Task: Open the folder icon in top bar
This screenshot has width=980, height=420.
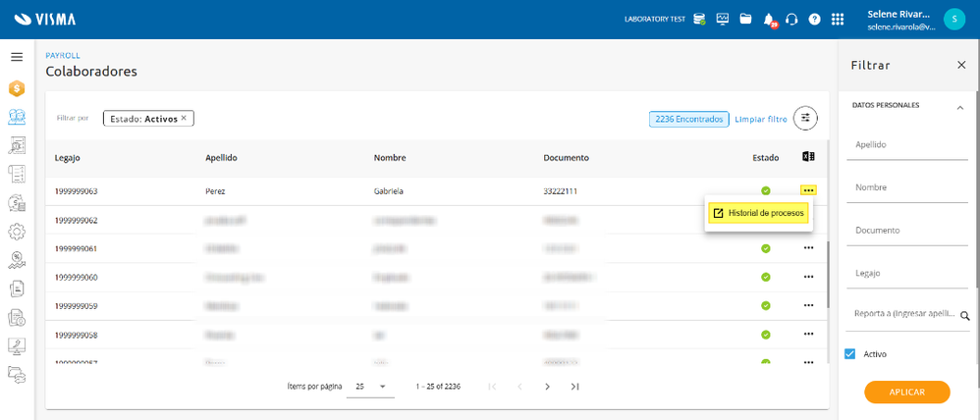Action: (745, 19)
